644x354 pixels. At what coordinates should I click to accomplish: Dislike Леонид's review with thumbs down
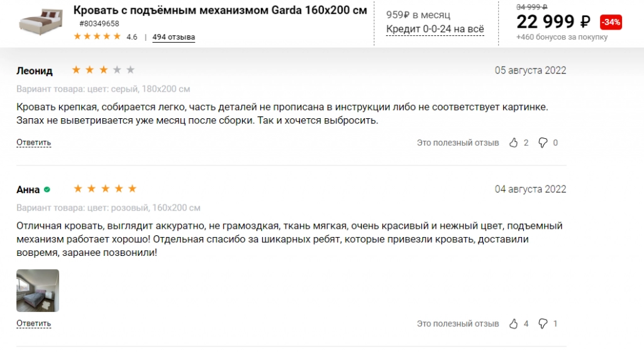click(x=543, y=143)
